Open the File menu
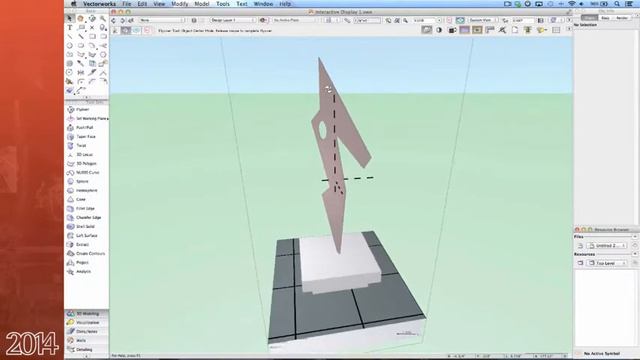This screenshot has height=360, width=640. tap(127, 4)
